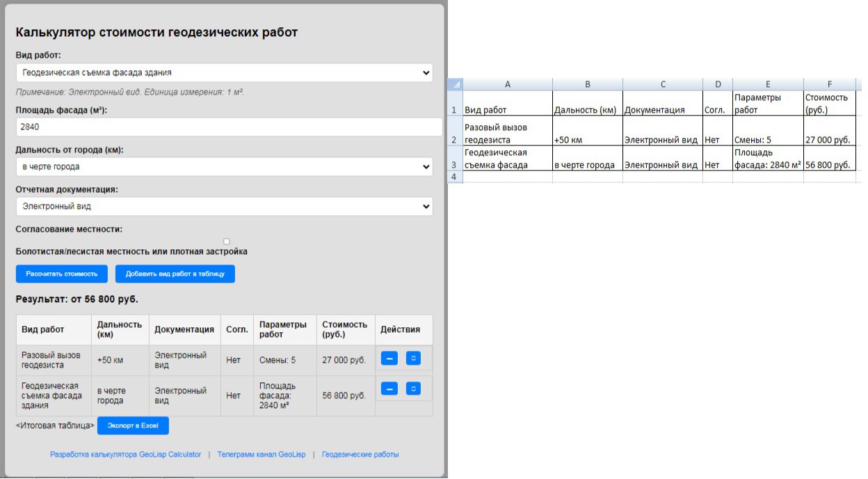Screen dimensions: 868x479
Task: Follow the 'Геодезические работы' link
Action: click(x=361, y=454)
